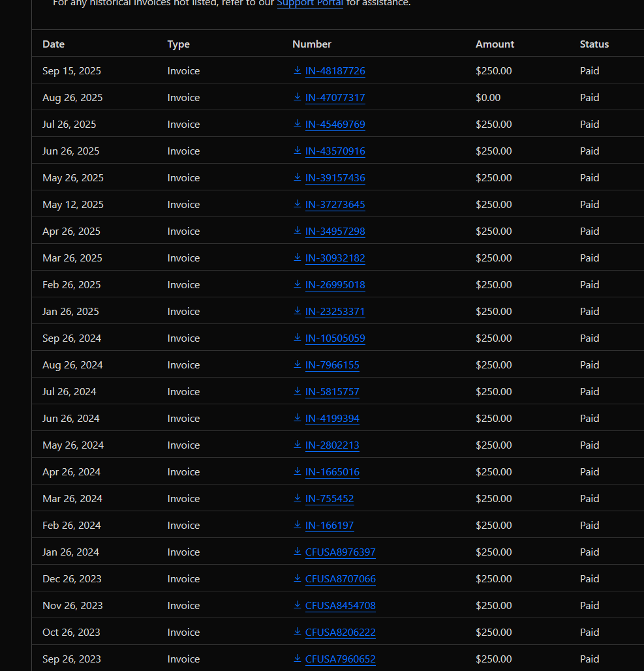This screenshot has height=671, width=644.
Task: Select the Sep 15, 2025 date cell
Action: pos(72,71)
